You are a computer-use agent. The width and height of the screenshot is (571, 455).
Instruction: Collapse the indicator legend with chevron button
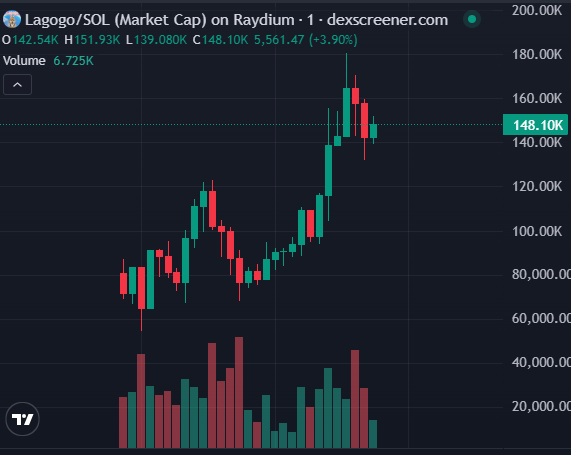17,85
